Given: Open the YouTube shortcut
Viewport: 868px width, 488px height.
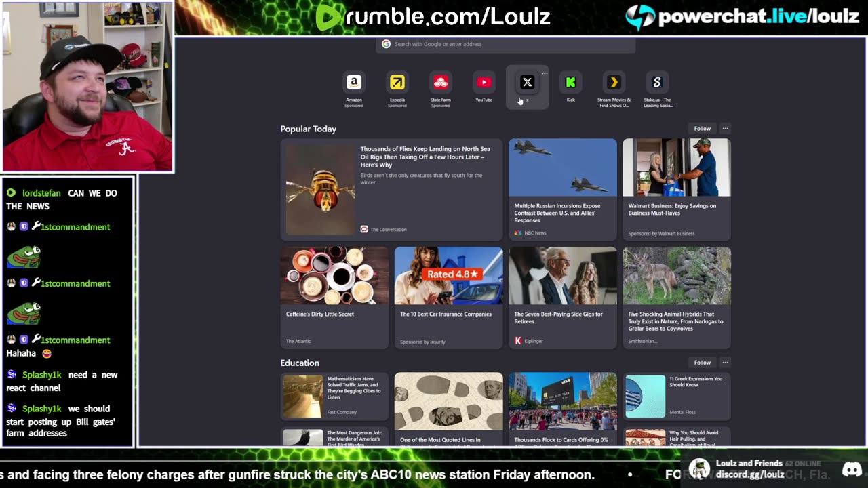Looking at the screenshot, I should 484,88.
